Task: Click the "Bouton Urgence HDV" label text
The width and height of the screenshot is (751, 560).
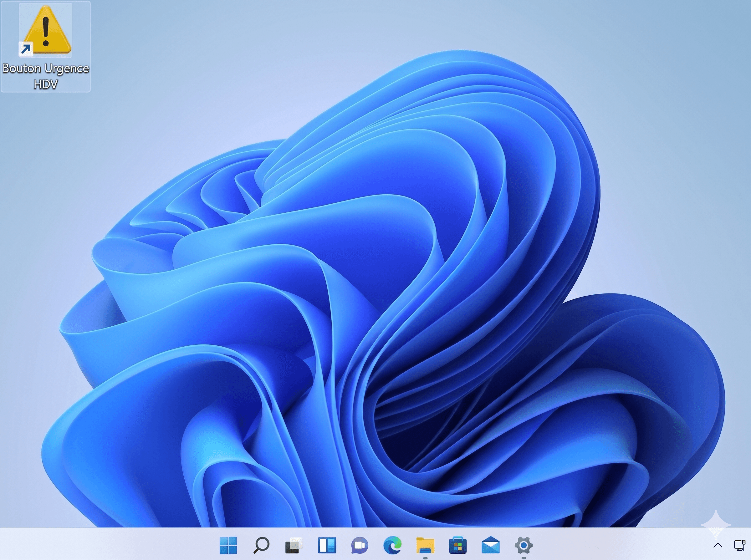Action: tap(45, 76)
